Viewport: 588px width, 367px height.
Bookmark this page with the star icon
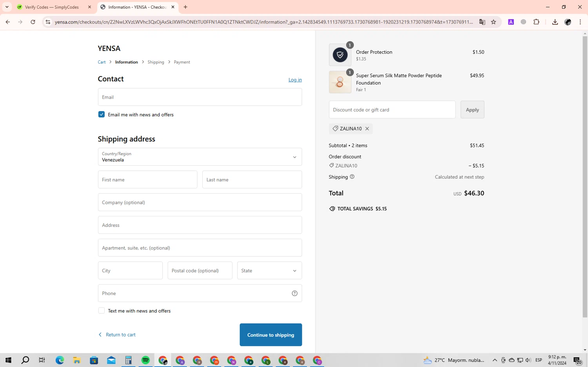[494, 22]
